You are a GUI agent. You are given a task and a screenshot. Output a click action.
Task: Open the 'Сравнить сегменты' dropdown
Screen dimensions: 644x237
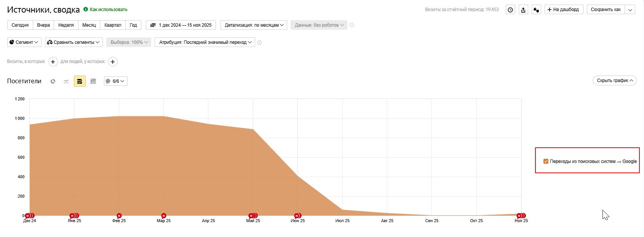click(x=74, y=42)
